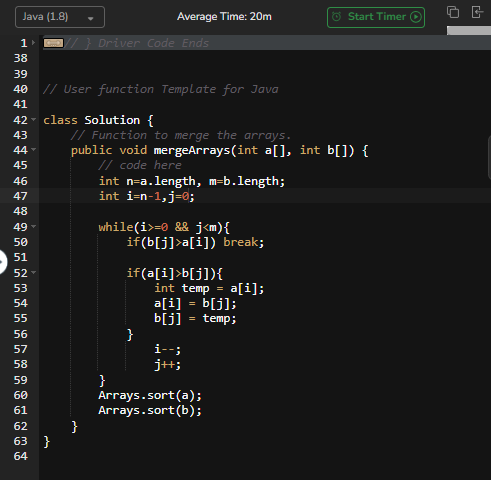Click line number 47 in the gutter

20,196
